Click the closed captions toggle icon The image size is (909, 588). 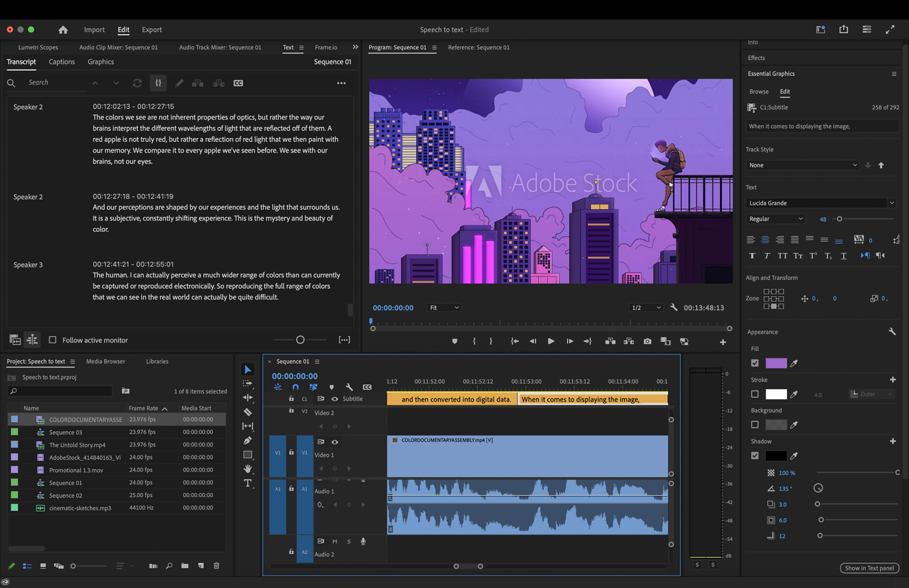tap(238, 83)
